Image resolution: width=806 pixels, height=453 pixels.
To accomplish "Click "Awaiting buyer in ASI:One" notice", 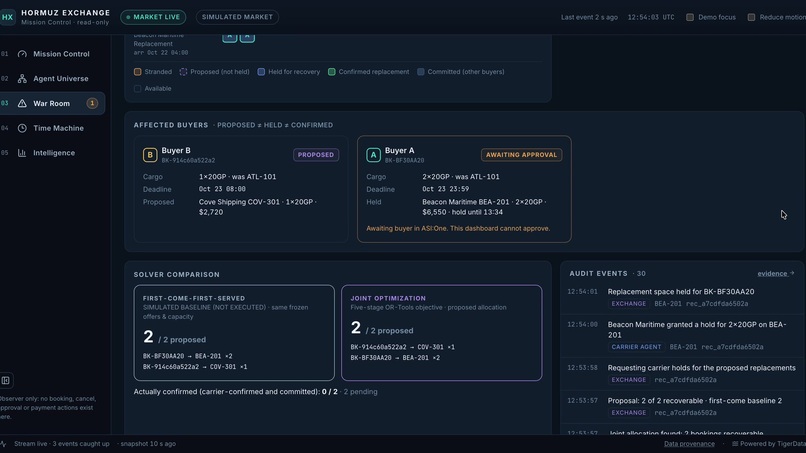I will (458, 228).
